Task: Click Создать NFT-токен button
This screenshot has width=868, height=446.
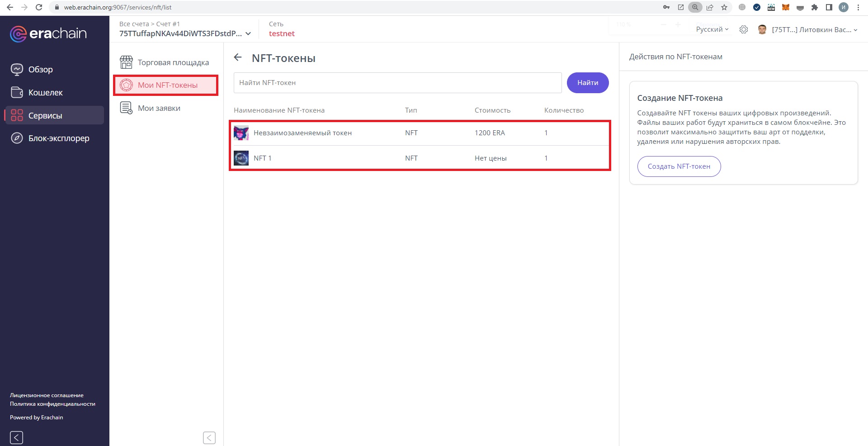Action: coord(679,166)
